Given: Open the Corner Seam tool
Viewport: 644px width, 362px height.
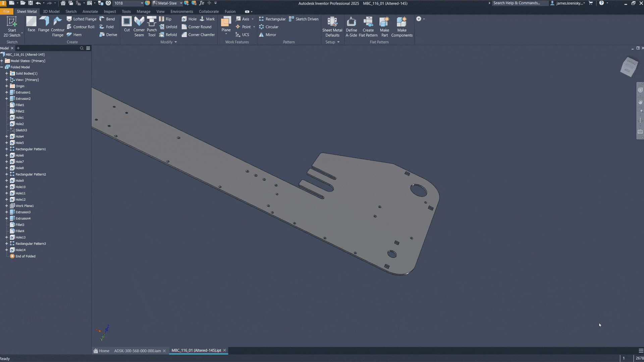Looking at the screenshot, I should click(x=139, y=27).
